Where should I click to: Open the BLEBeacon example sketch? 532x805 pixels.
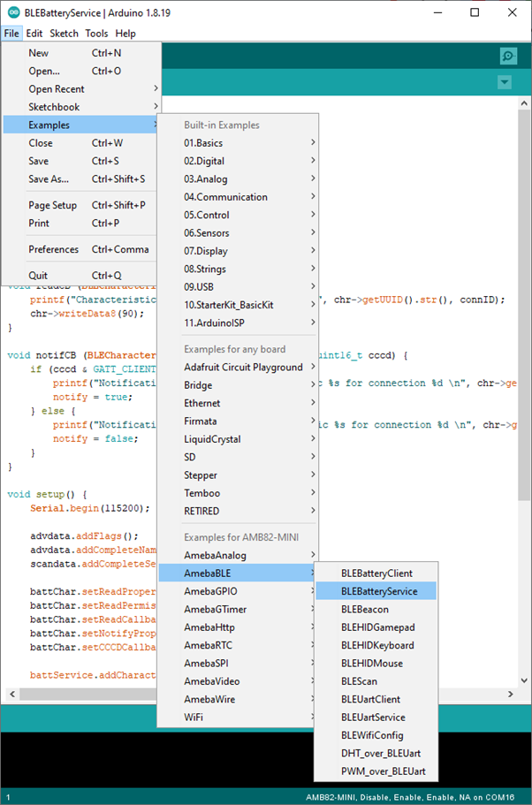point(364,609)
